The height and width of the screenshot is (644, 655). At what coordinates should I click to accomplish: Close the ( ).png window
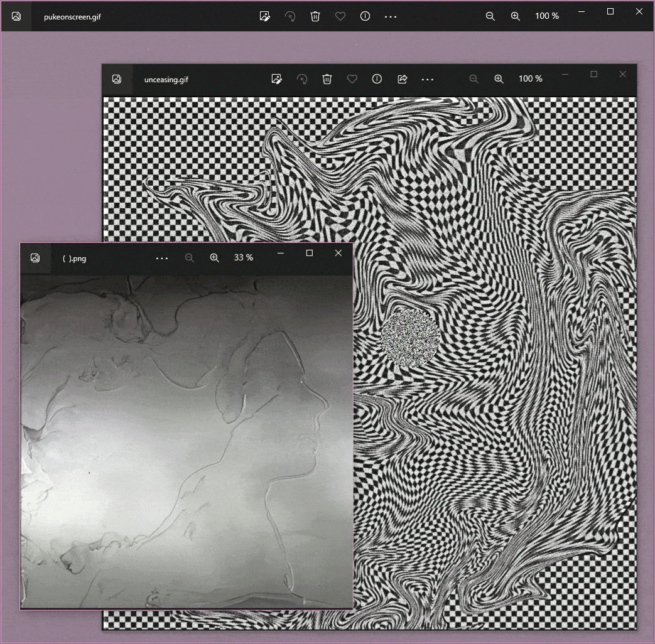(x=338, y=253)
